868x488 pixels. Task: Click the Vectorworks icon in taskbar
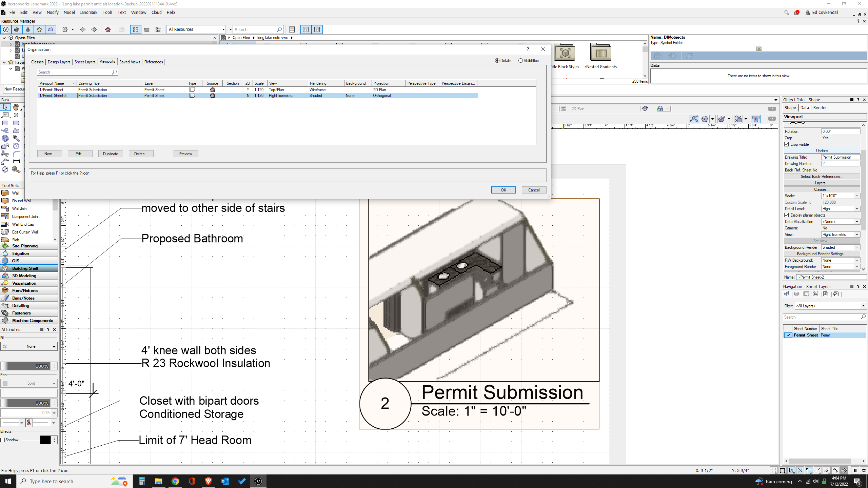[258, 481]
